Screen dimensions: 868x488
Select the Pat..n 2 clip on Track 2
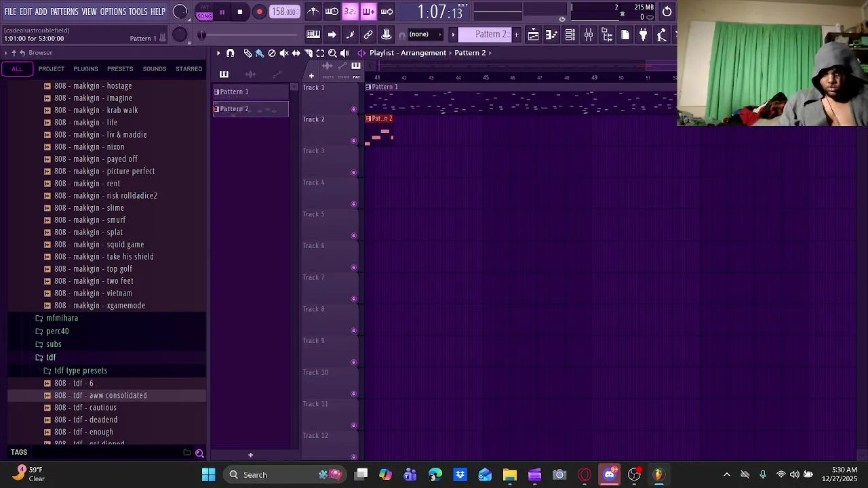[x=379, y=129]
